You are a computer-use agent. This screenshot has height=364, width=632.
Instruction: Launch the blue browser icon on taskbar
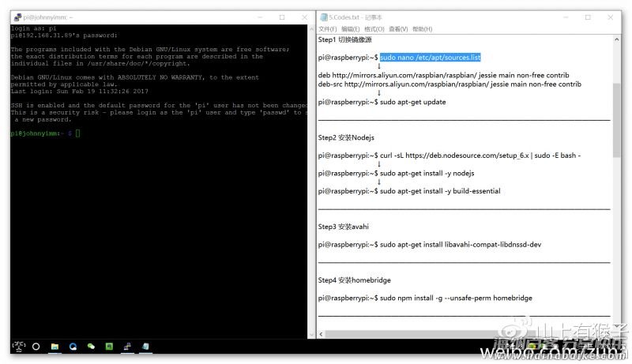[73, 347]
